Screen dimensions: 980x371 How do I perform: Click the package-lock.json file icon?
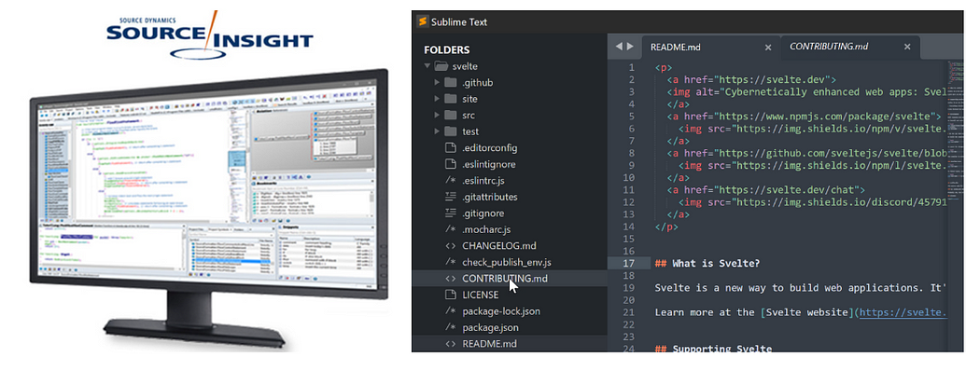[x=450, y=311]
